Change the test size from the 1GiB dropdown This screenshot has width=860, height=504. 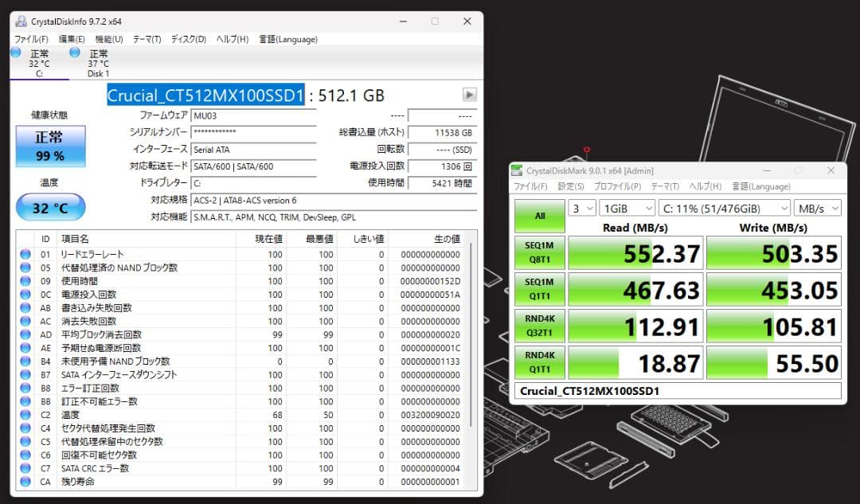coord(627,208)
